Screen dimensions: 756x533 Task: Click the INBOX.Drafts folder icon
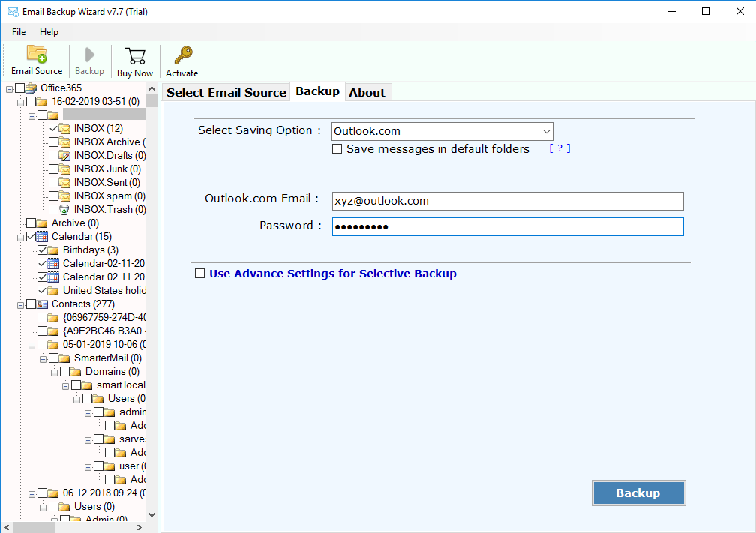tap(64, 156)
